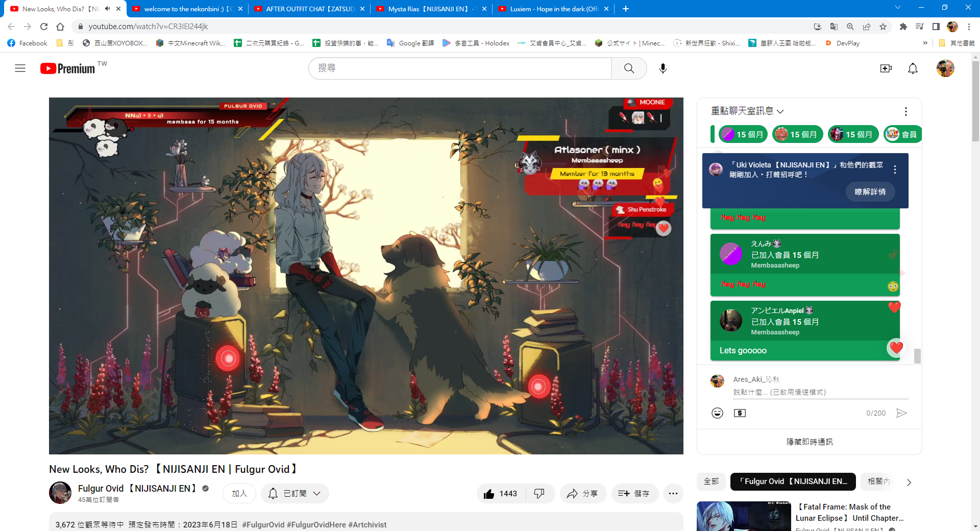
Task: Open options on Uki Violeta raid banner
Action: click(x=895, y=170)
